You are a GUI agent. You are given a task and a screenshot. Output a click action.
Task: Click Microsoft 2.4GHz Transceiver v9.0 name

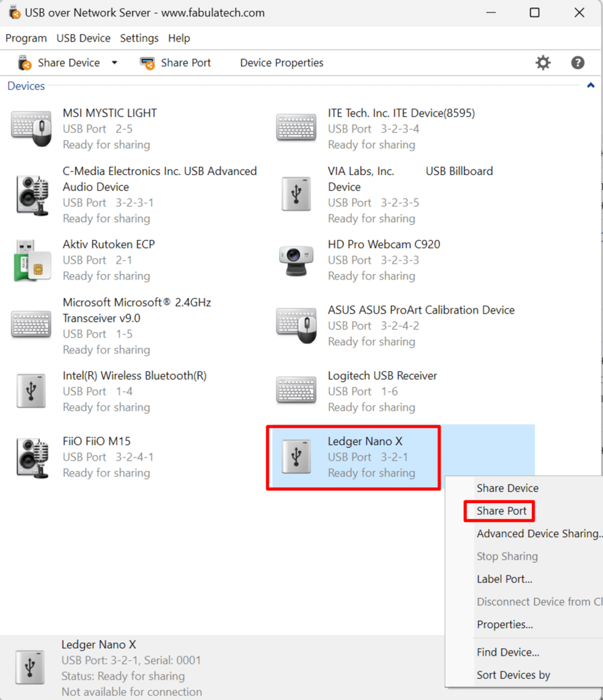click(137, 310)
